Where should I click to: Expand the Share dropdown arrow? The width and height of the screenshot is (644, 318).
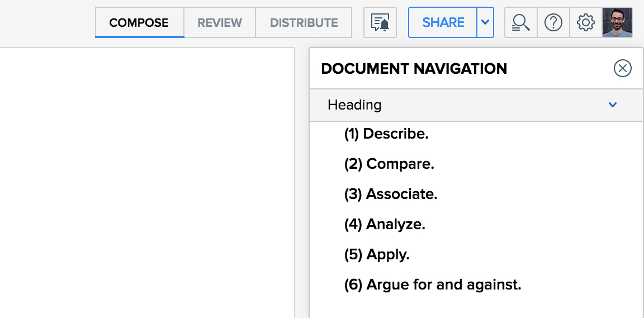(x=485, y=22)
